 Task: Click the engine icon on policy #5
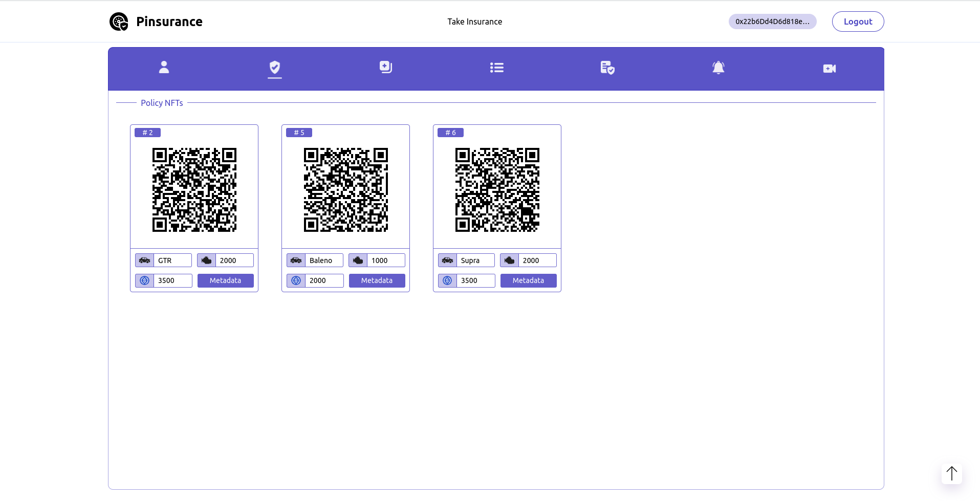click(x=358, y=260)
